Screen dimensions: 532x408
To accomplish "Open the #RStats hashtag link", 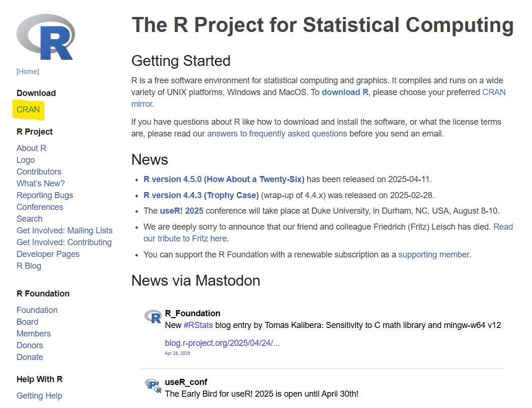I will (x=198, y=325).
